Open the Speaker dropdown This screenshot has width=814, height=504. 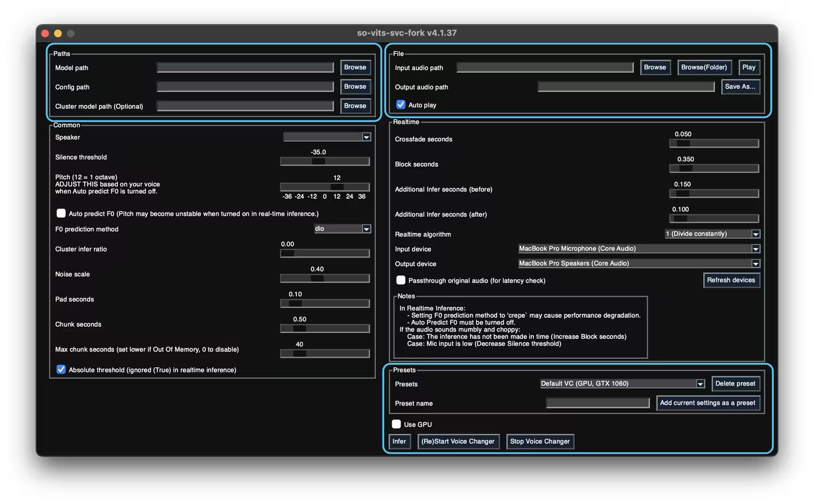pyautogui.click(x=327, y=137)
